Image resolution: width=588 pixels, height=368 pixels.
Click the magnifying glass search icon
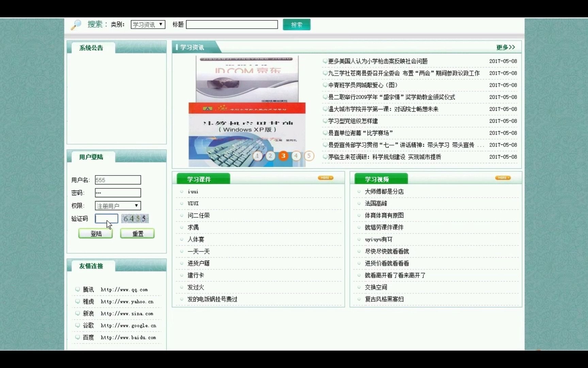76,25
